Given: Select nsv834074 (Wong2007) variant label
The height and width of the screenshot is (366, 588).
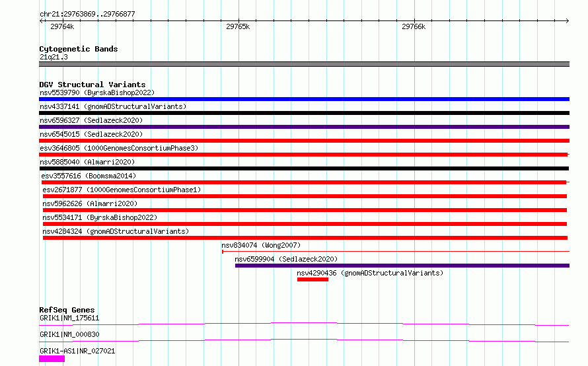Looking at the screenshot, I should (261, 245).
